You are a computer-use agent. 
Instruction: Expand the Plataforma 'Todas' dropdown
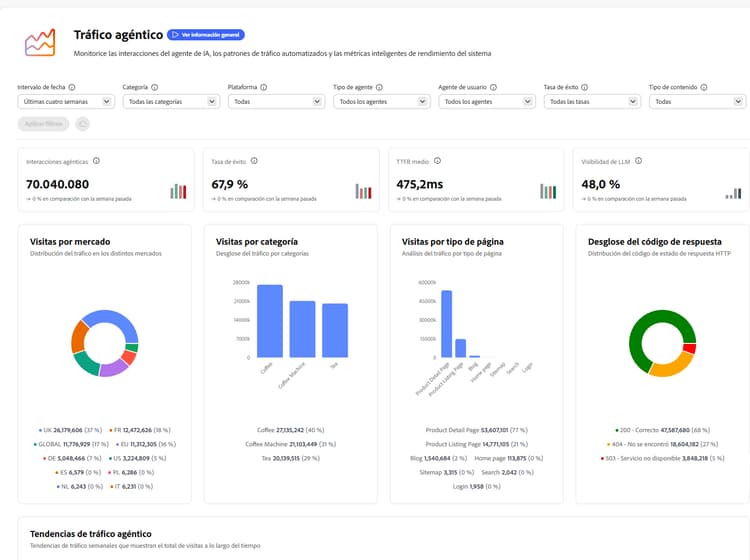point(276,101)
